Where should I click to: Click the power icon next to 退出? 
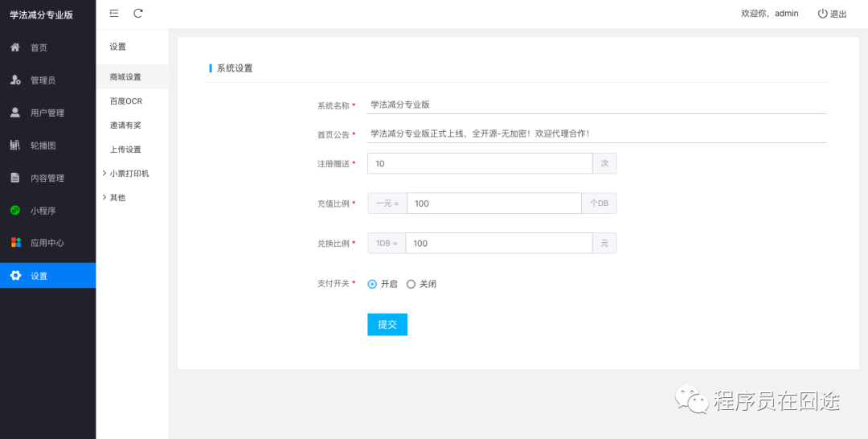coord(823,14)
